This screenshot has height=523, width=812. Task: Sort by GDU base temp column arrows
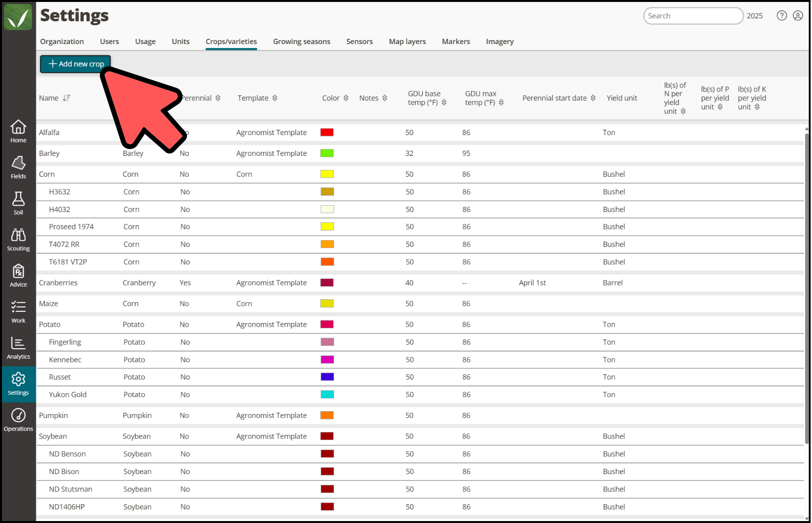[444, 102]
